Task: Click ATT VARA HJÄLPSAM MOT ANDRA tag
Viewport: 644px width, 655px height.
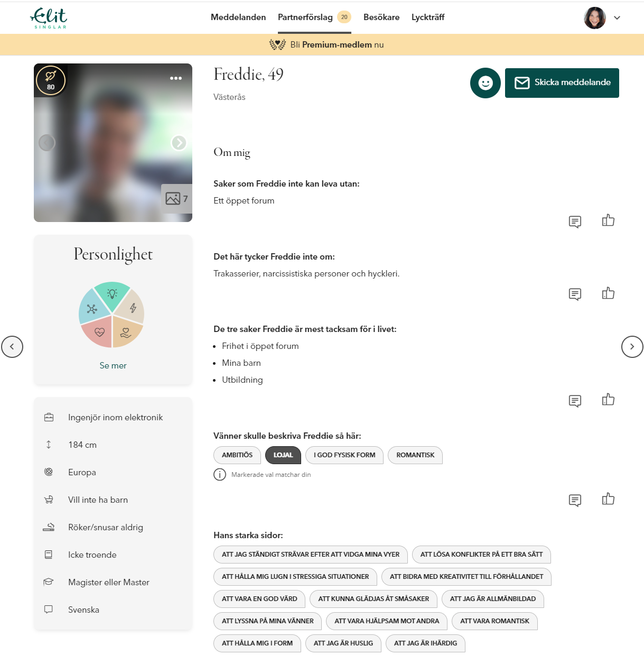Action: point(387,621)
